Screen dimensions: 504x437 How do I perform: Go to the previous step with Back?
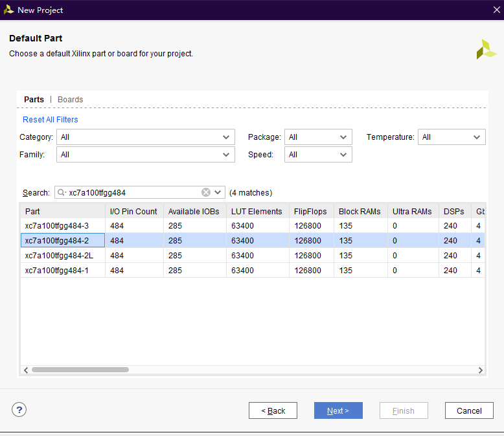pyautogui.click(x=273, y=410)
